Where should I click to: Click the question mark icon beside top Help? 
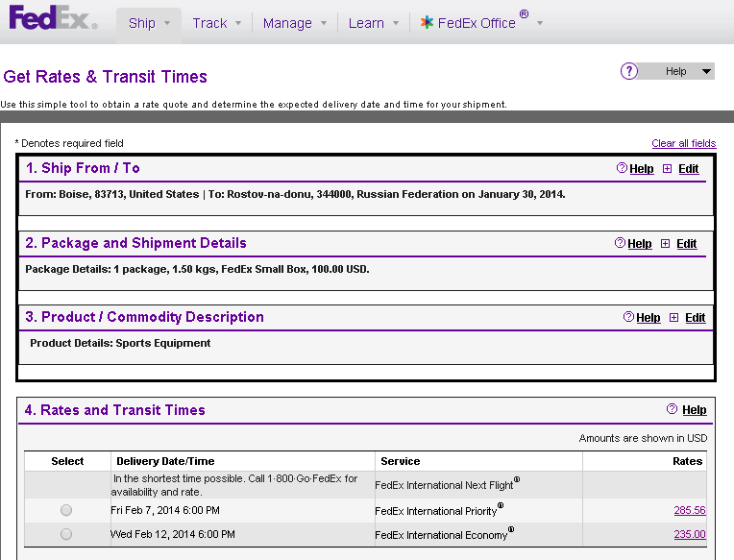[x=629, y=71]
